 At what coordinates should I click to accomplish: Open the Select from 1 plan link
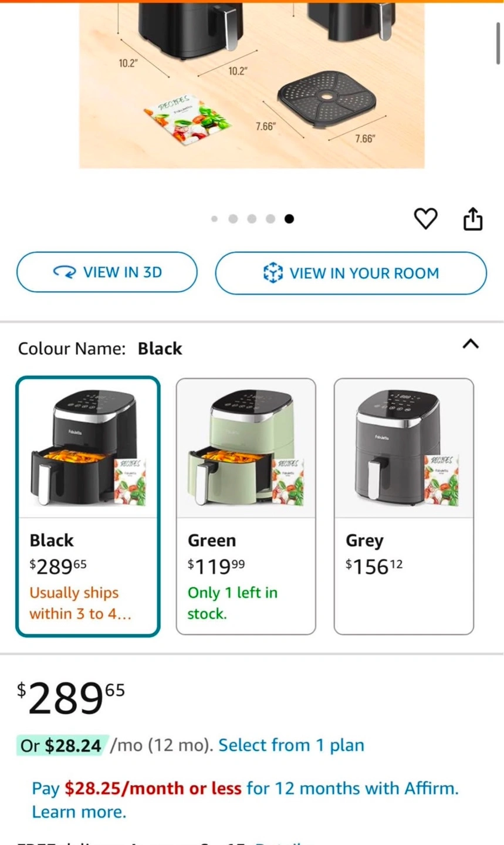click(x=291, y=745)
